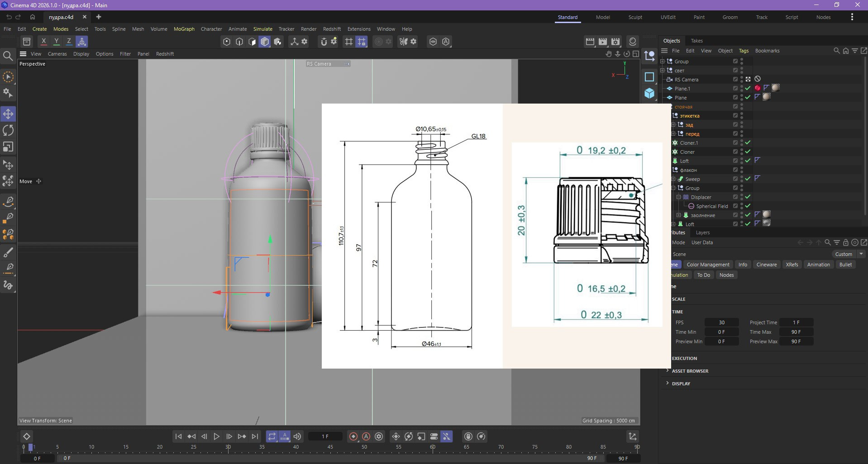This screenshot has width=868, height=464.
Task: Jump to the start of the animation
Action: tap(178, 436)
